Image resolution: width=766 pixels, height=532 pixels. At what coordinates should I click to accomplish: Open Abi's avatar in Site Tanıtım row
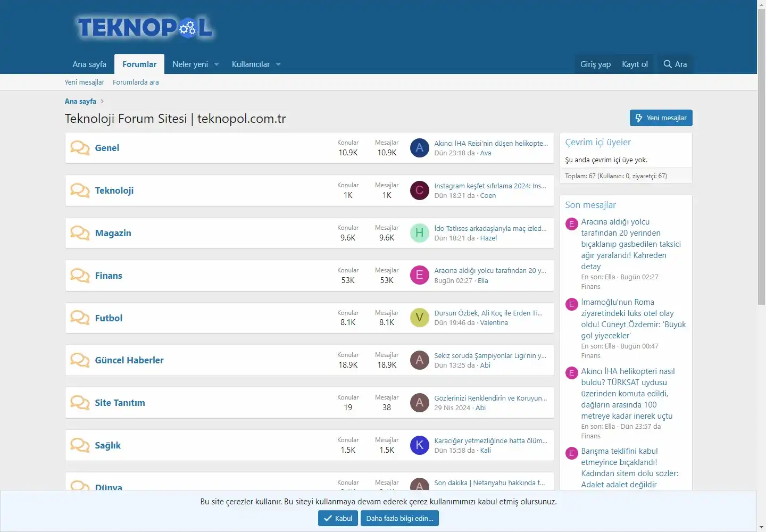point(419,403)
